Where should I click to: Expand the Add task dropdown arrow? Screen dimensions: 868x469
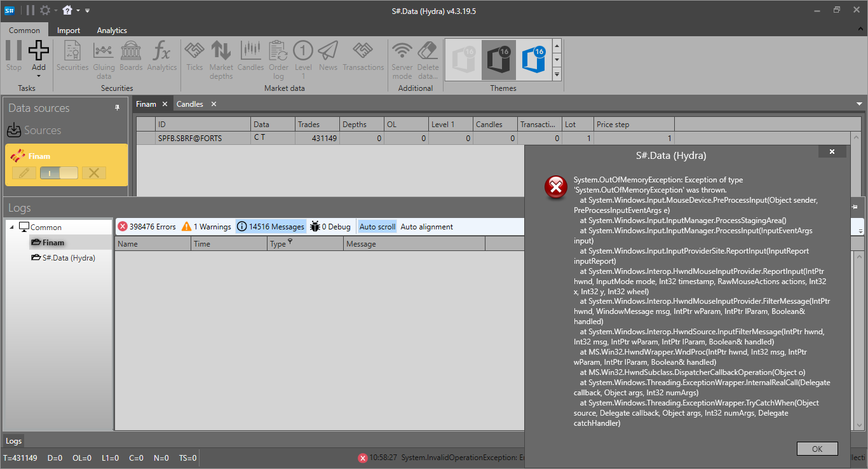(x=39, y=76)
